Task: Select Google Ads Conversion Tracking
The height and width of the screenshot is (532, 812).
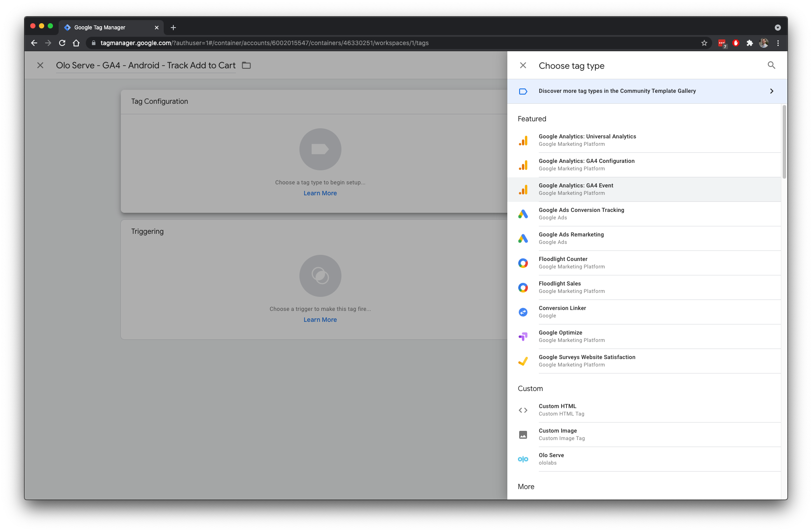Action: click(644, 214)
